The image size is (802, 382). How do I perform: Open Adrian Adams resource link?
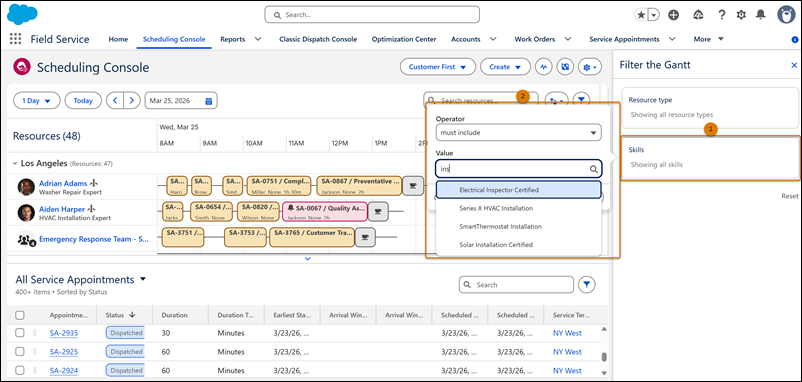click(62, 183)
